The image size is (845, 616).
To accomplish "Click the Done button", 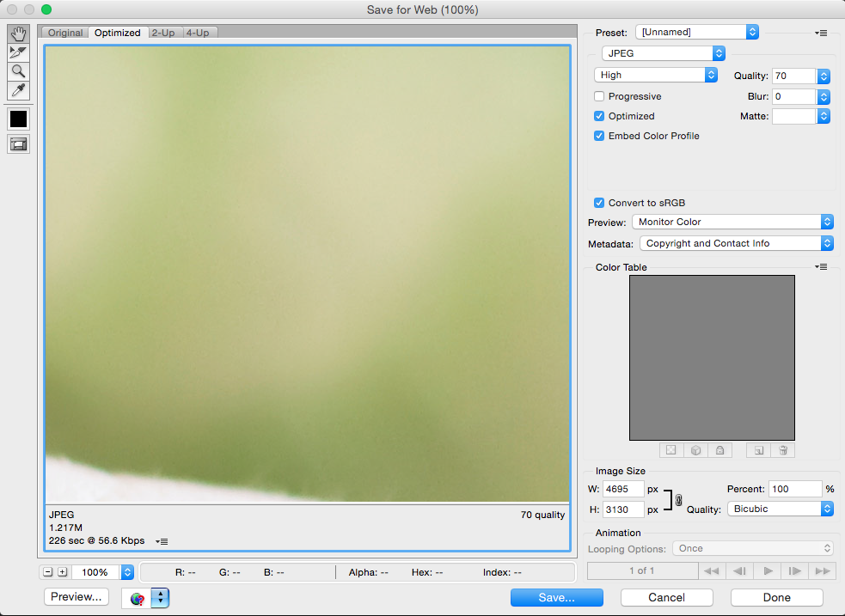I will click(x=776, y=598).
